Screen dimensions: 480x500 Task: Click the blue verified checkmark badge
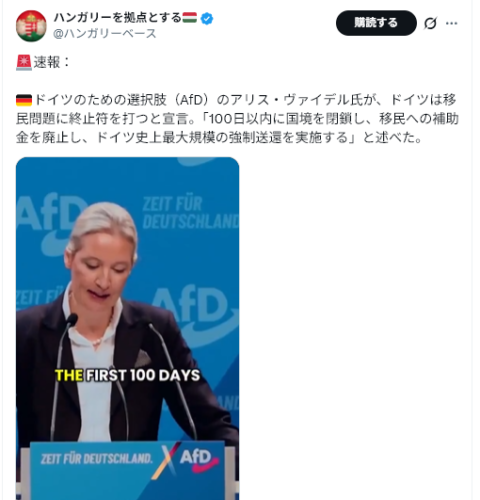pos(207,18)
